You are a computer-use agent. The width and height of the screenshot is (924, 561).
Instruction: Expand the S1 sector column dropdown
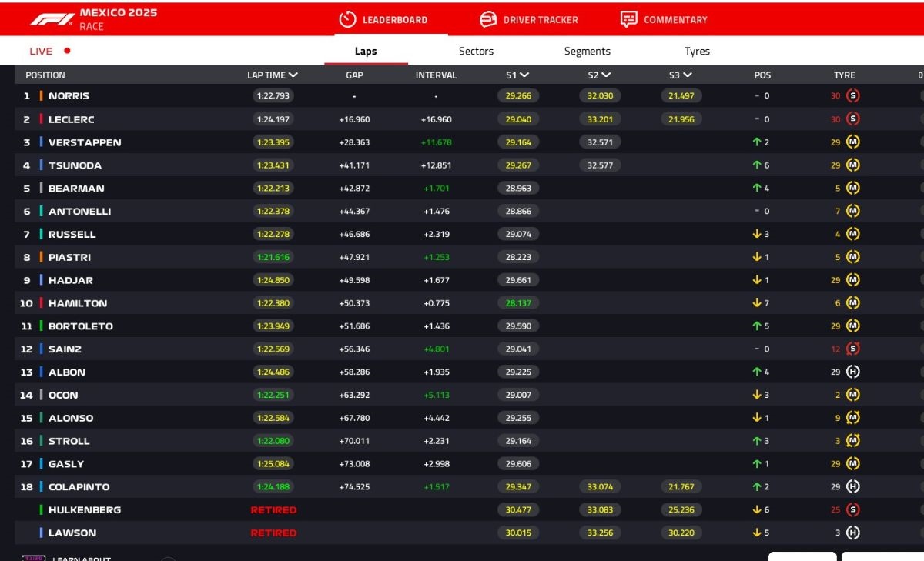(524, 75)
